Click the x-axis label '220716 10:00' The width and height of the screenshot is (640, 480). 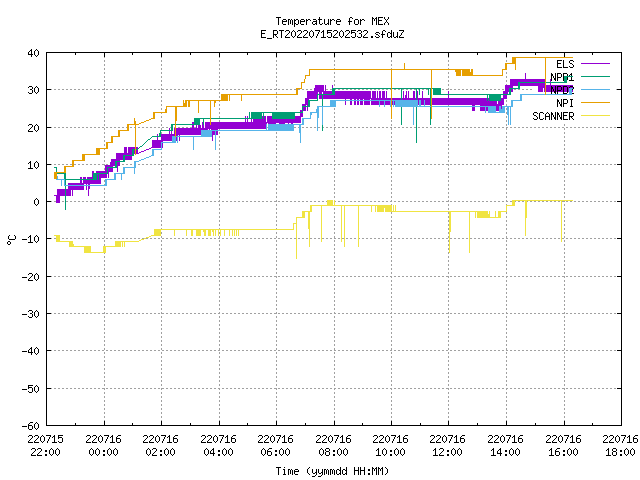click(391, 446)
